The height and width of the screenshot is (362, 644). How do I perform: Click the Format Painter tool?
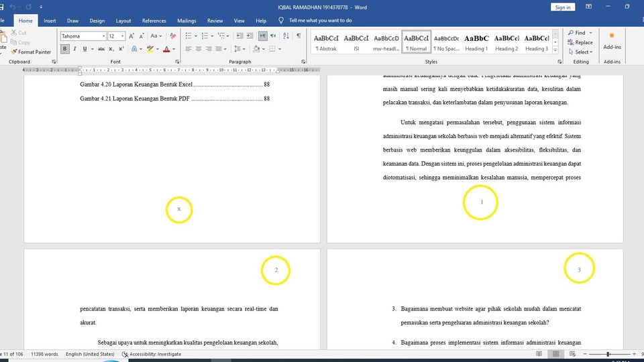pyautogui.click(x=31, y=52)
